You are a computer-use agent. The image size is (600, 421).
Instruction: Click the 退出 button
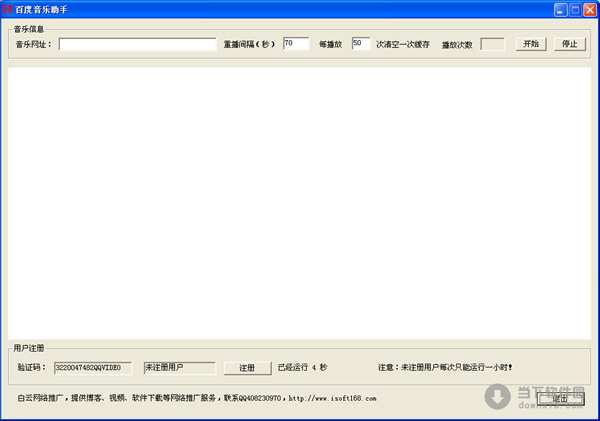click(560, 399)
